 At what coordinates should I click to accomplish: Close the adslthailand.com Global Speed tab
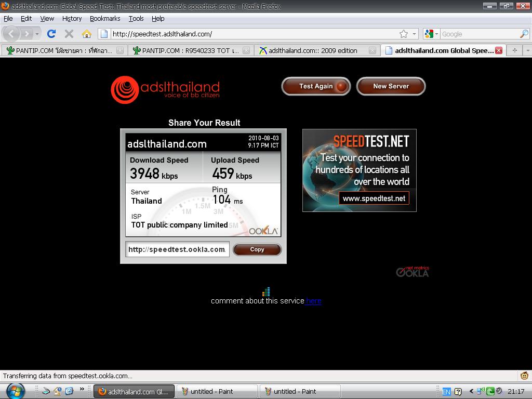(x=499, y=50)
